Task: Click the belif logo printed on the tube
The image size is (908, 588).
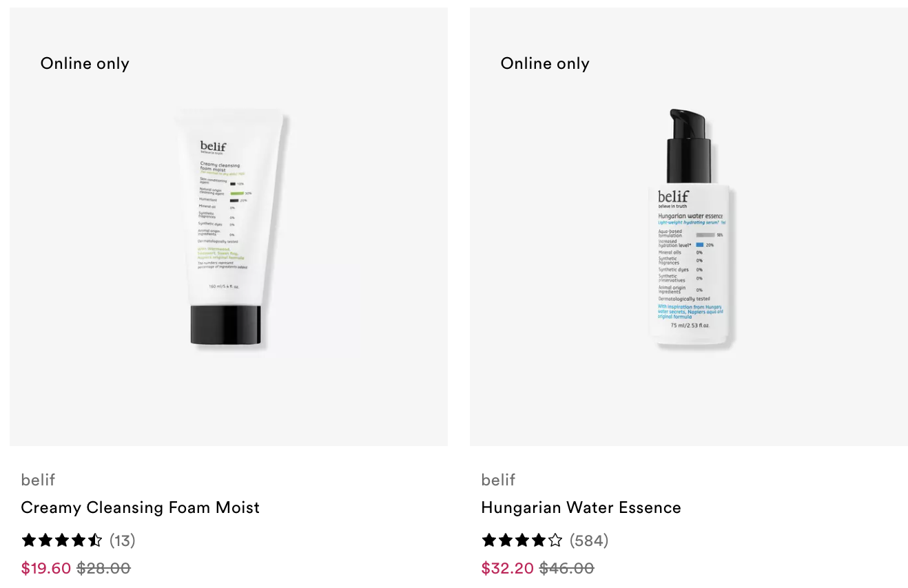Action: pos(213,147)
